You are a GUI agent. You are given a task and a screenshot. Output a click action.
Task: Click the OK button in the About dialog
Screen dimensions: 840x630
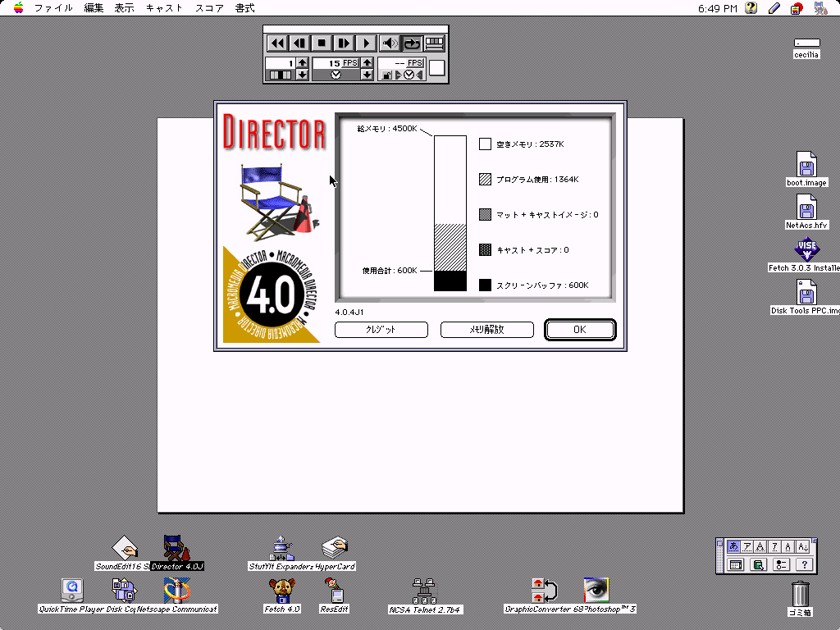[x=579, y=330]
